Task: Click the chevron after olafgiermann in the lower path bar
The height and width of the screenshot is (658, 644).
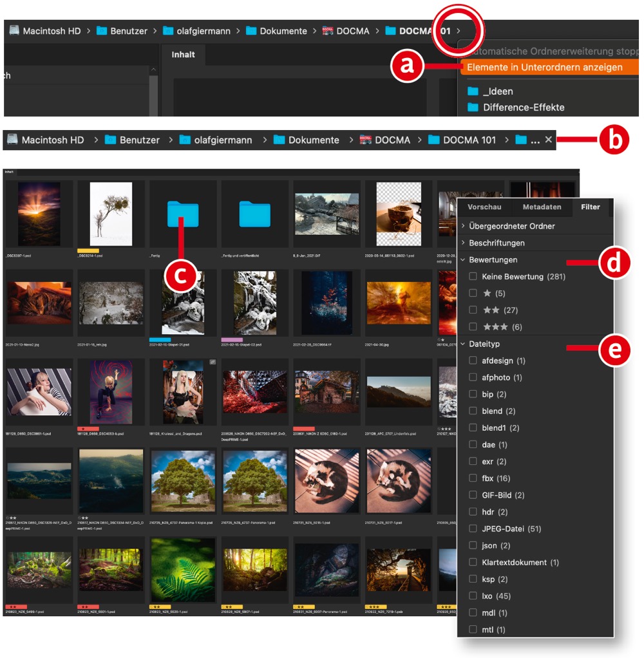Action: click(265, 140)
